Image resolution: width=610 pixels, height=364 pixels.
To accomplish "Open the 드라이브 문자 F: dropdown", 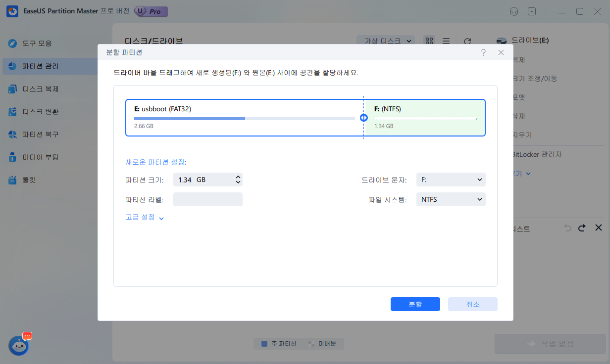I will 451,180.
